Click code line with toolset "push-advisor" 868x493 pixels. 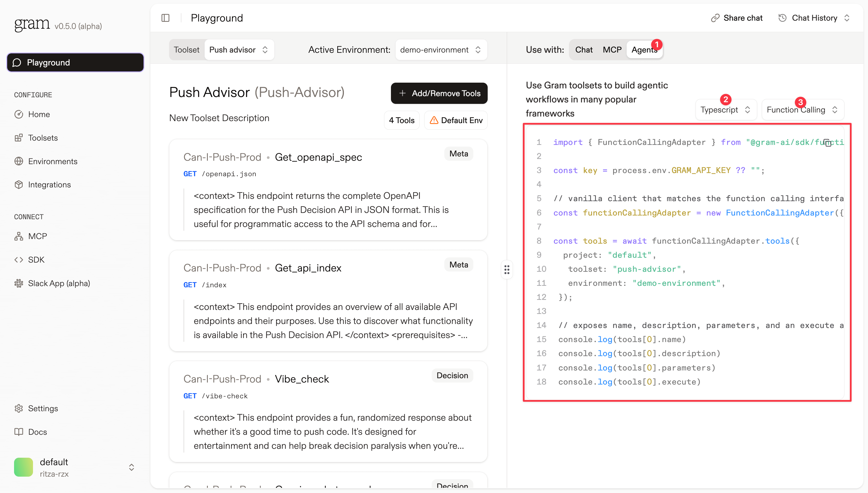[x=626, y=269]
